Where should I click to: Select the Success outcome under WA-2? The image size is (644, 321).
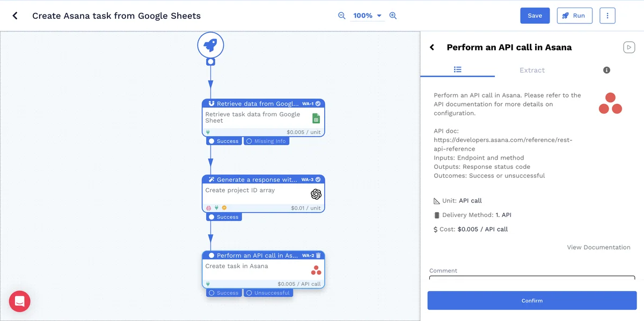[224, 293]
